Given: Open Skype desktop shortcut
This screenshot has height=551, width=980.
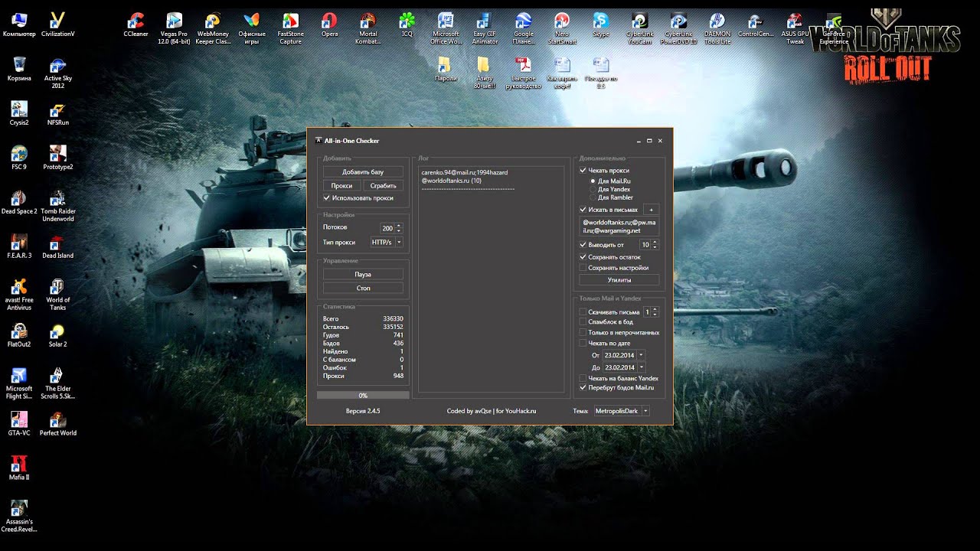Looking at the screenshot, I should point(601,25).
